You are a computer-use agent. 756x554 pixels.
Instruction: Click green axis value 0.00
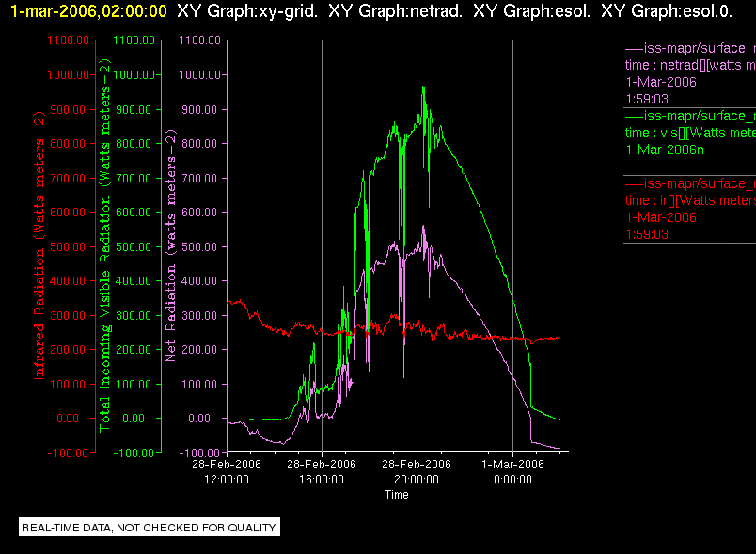(x=134, y=419)
